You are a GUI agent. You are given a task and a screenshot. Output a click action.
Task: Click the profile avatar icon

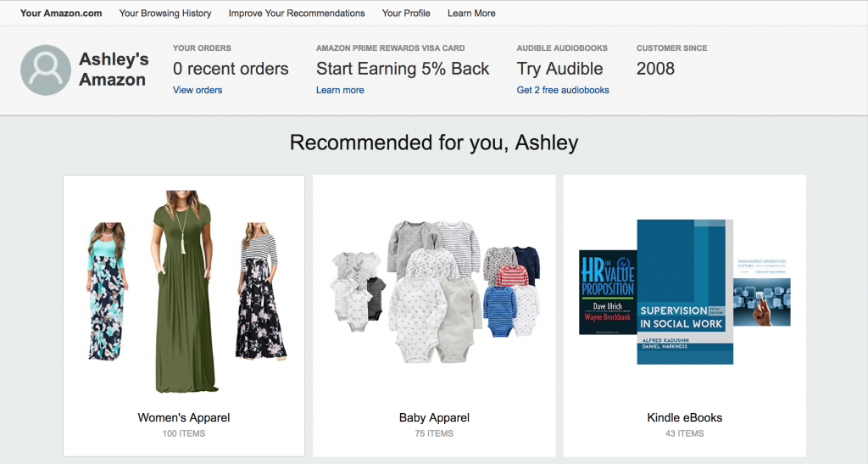point(45,70)
